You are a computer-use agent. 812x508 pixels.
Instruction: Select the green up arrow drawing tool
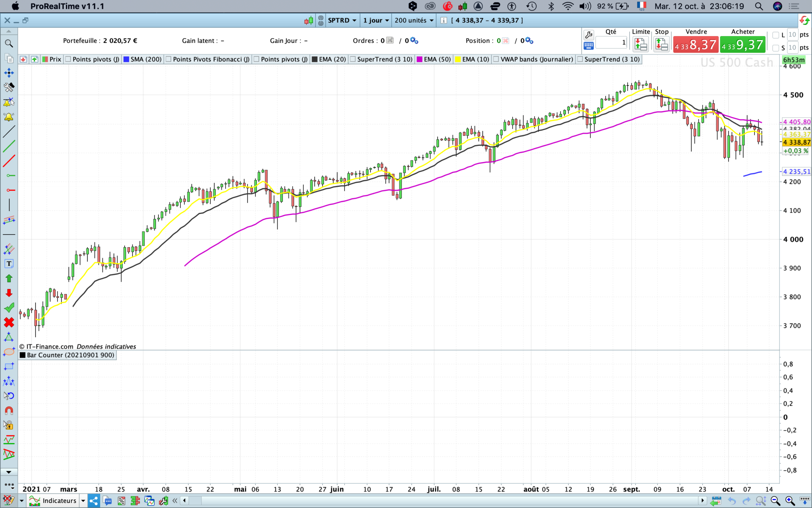[9, 279]
